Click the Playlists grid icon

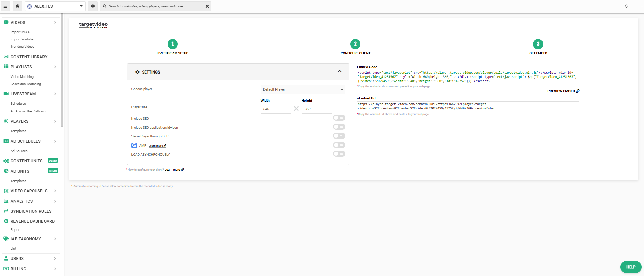coord(6,67)
